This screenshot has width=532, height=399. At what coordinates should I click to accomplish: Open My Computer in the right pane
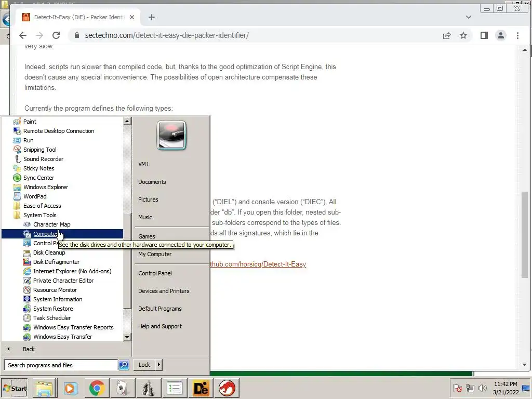[155, 254]
